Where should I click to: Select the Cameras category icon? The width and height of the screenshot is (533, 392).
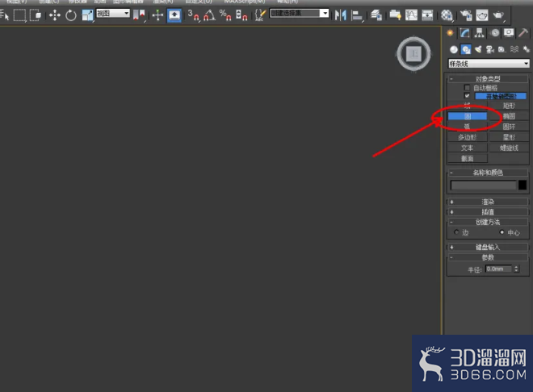(490, 49)
